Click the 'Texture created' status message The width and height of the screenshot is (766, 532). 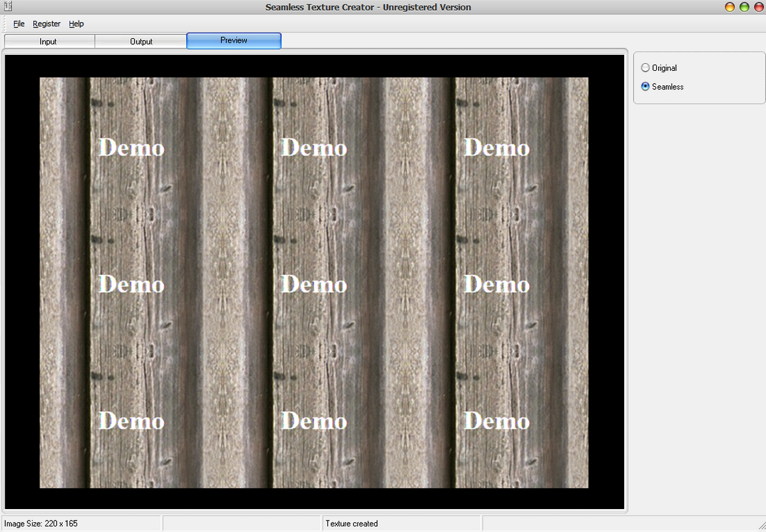pyautogui.click(x=352, y=524)
